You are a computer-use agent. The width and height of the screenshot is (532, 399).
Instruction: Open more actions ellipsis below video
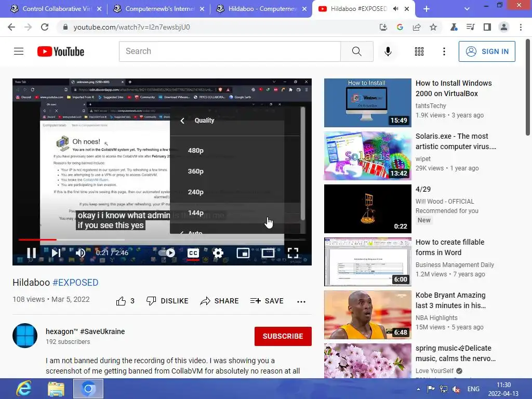click(301, 301)
